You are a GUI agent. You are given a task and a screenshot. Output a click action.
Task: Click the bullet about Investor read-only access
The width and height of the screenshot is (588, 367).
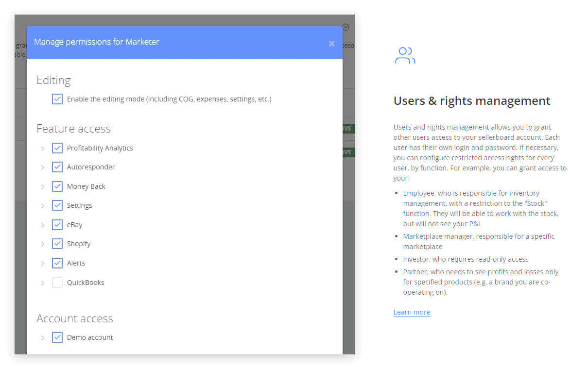(466, 259)
